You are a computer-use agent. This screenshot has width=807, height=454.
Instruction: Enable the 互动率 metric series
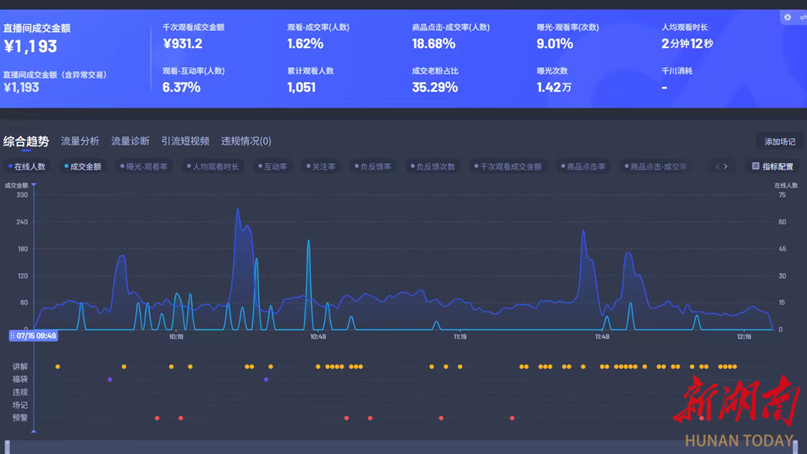pyautogui.click(x=273, y=166)
